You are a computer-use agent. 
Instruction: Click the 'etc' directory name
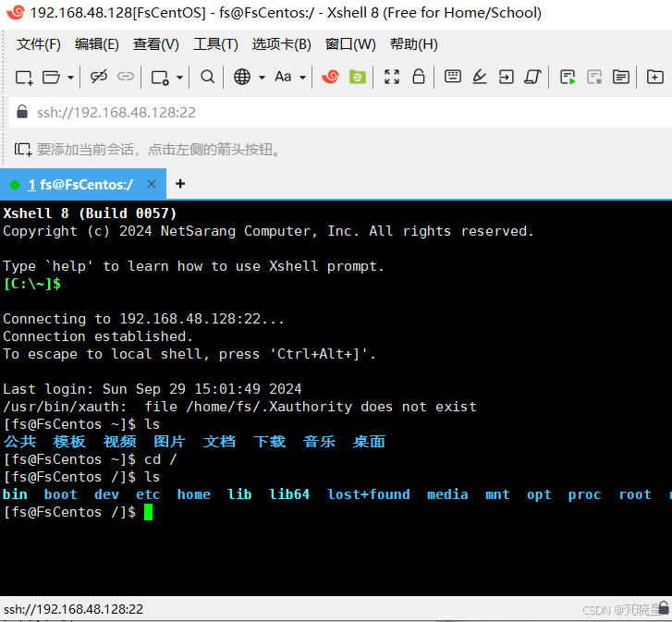pos(148,494)
